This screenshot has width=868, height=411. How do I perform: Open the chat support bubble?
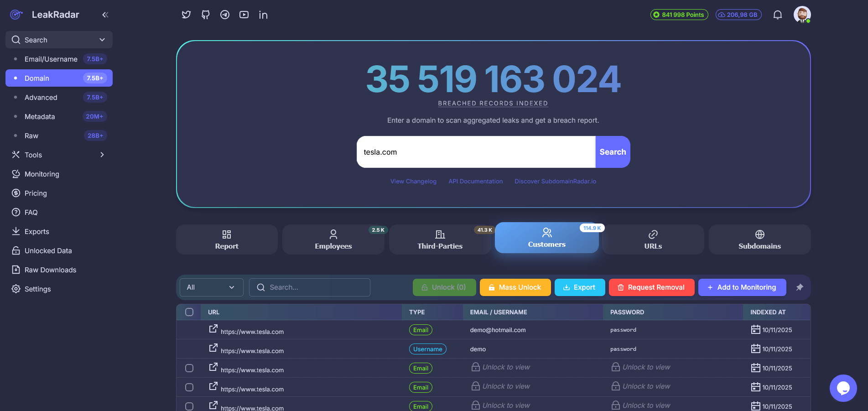(843, 388)
